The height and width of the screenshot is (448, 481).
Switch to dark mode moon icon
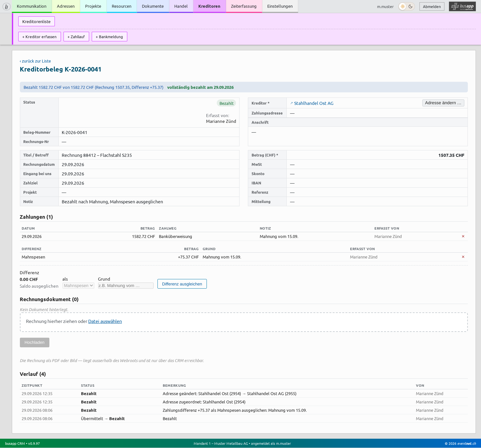point(411,7)
